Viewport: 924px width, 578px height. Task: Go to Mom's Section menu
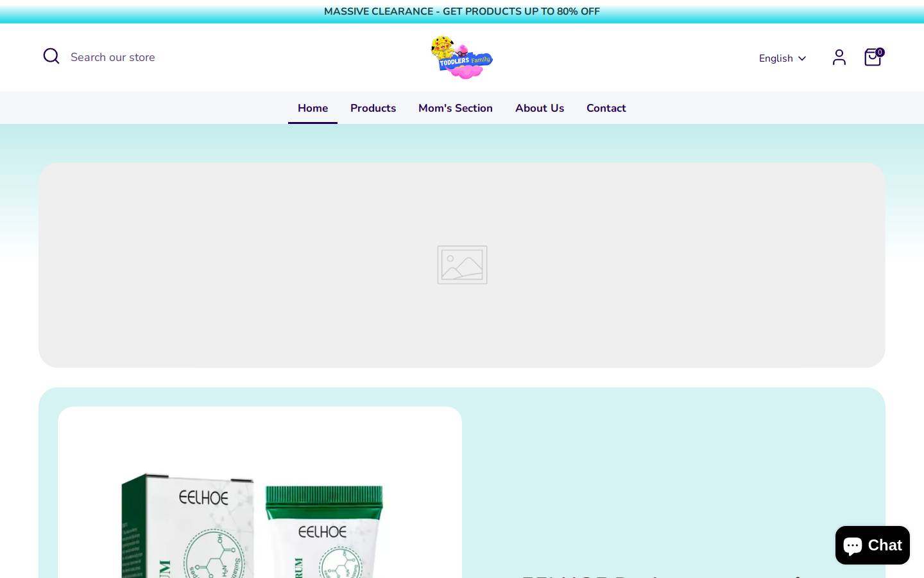456,108
